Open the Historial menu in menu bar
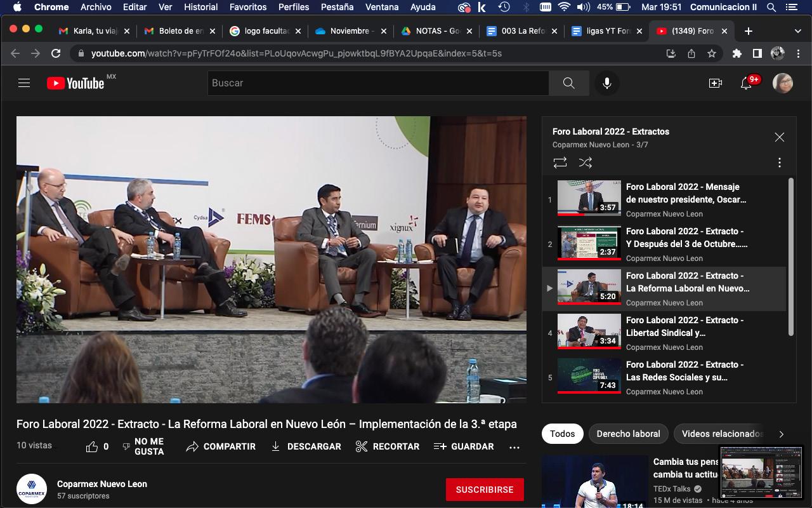 tap(200, 7)
